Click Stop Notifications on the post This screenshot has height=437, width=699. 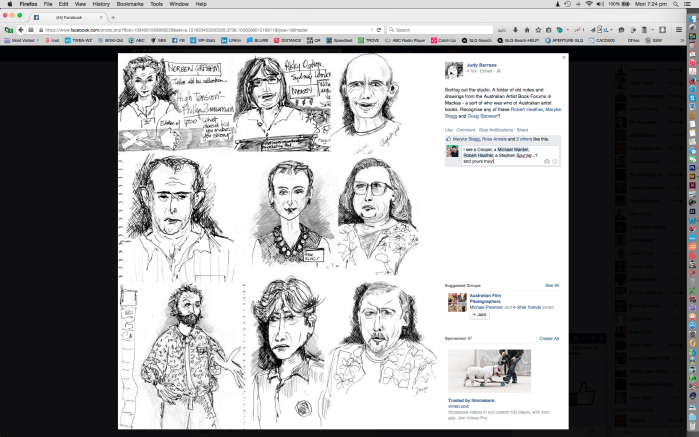pyautogui.click(x=496, y=130)
